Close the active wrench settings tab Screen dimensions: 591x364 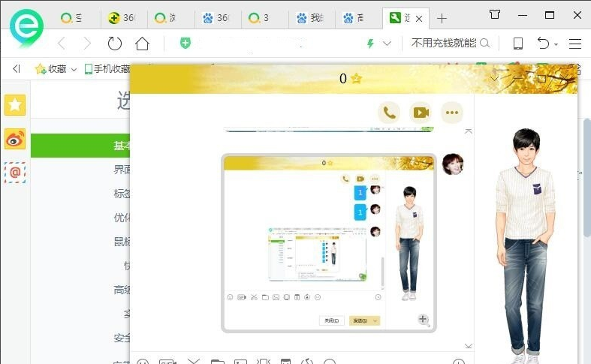coord(419,19)
